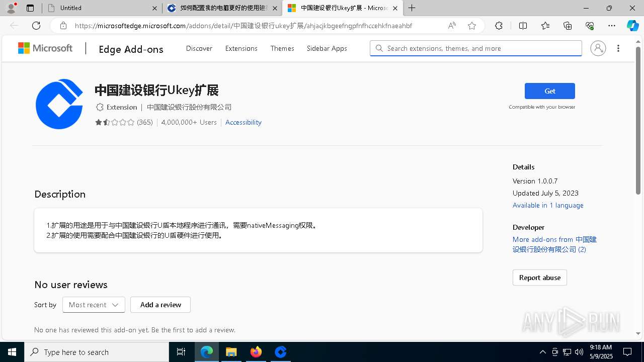The image size is (644, 362).
Task: Click the Add a review button
Action: 160,305
